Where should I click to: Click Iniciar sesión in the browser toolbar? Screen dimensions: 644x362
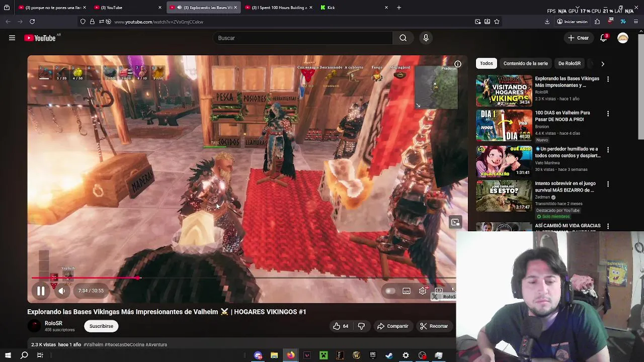(572, 22)
